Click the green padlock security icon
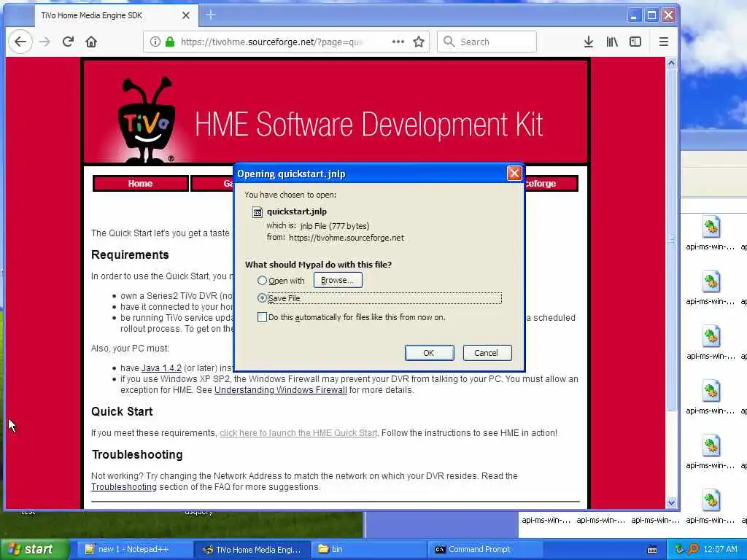This screenshot has width=747, height=560. tap(169, 42)
